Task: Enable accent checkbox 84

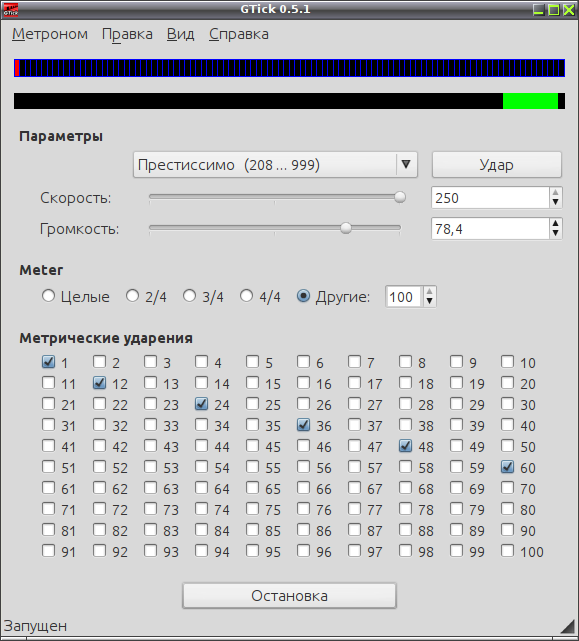Action: (201, 530)
